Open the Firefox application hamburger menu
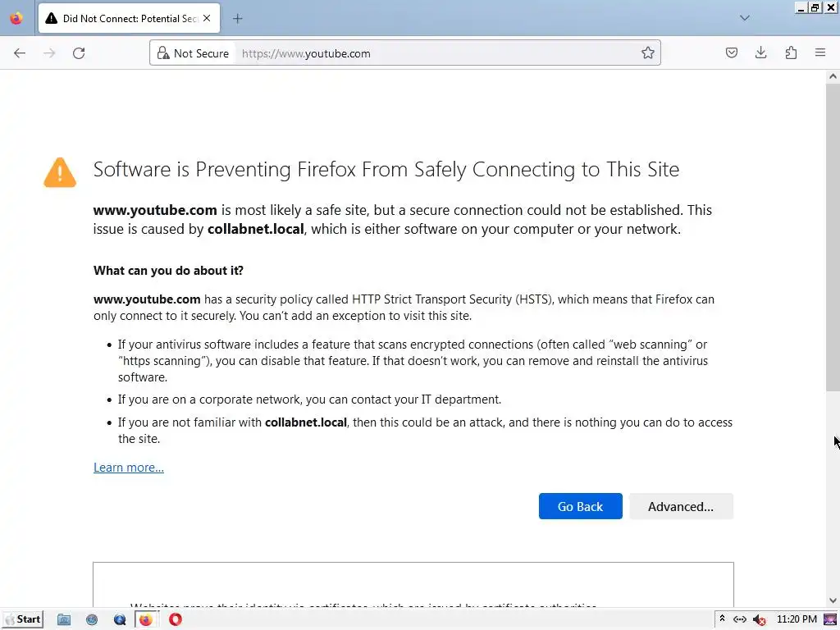The height and width of the screenshot is (630, 840). click(x=820, y=53)
